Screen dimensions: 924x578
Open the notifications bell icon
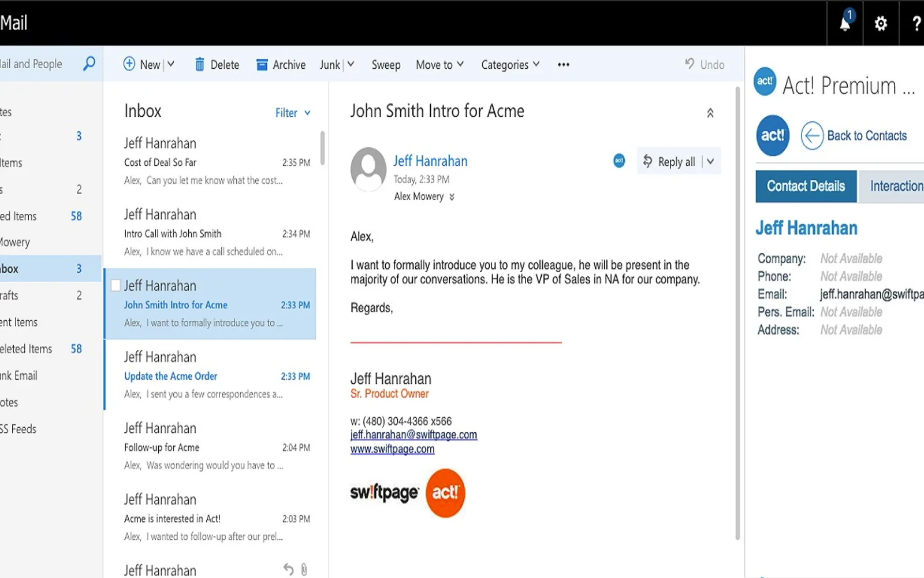coord(845,23)
